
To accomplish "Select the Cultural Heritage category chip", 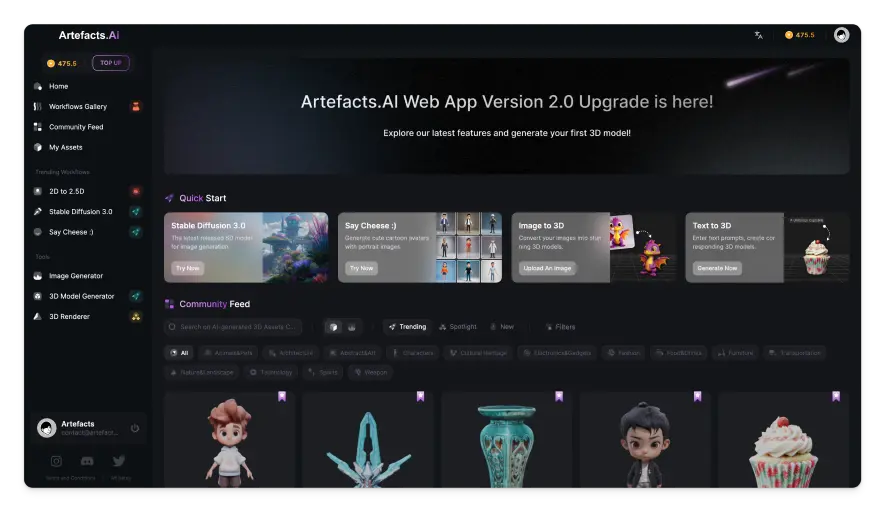I will [x=478, y=353].
